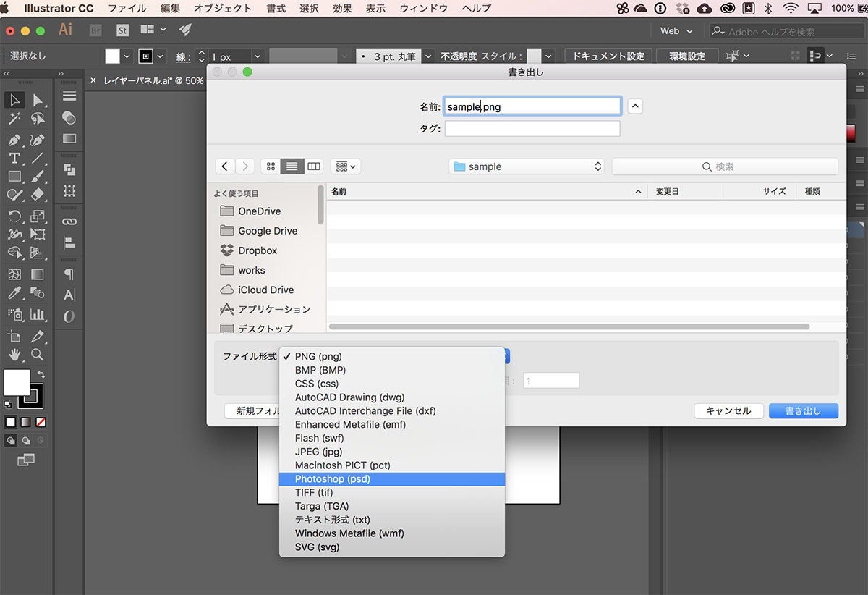Select the Rotate tool
Viewport: 868px width, 595px height.
pyautogui.click(x=14, y=216)
